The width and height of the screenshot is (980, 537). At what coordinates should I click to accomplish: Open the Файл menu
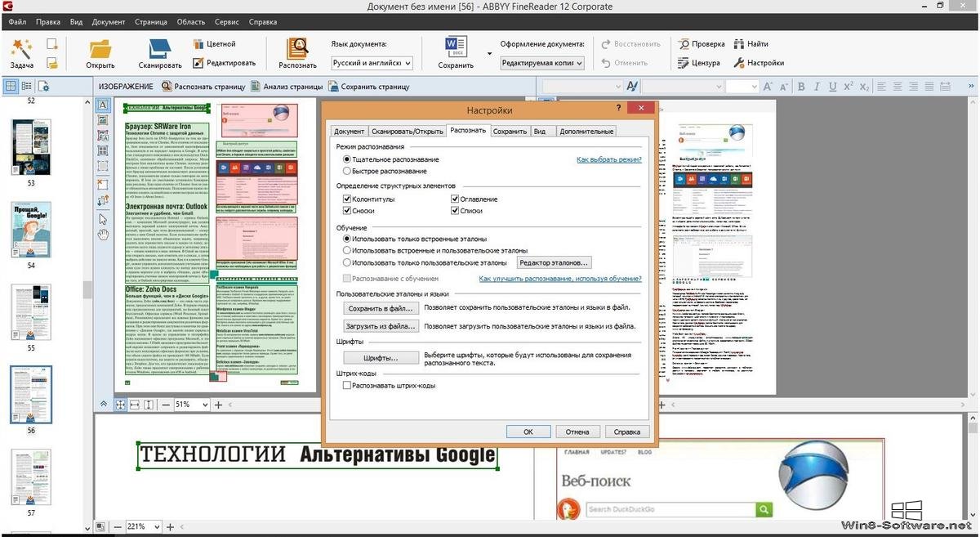18,22
